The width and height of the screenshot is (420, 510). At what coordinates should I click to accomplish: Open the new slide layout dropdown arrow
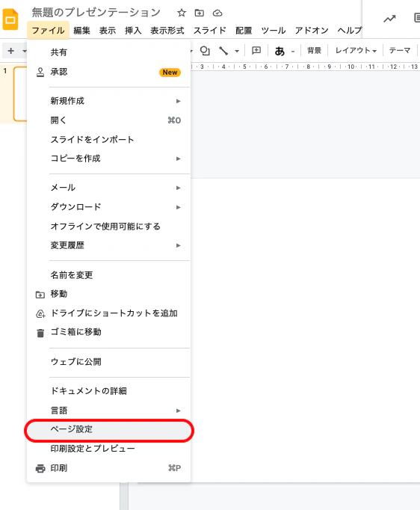pyautogui.click(x=25, y=51)
